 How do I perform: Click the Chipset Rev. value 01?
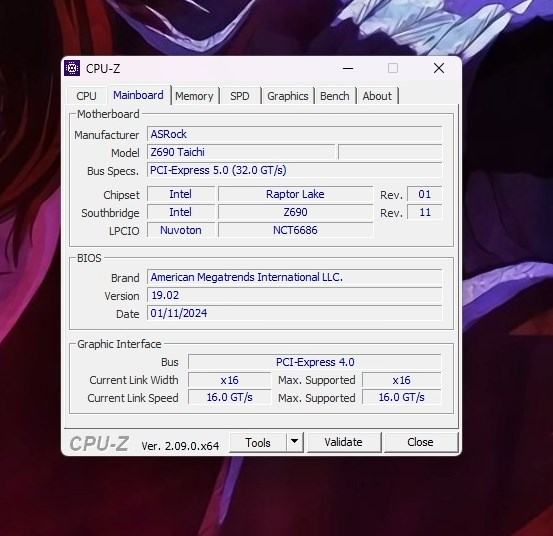[425, 194]
